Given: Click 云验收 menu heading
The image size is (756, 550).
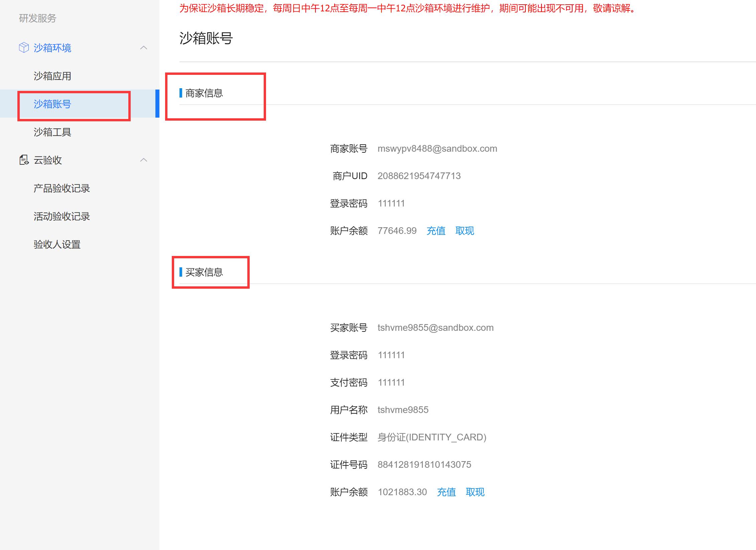Looking at the screenshot, I should pyautogui.click(x=48, y=160).
